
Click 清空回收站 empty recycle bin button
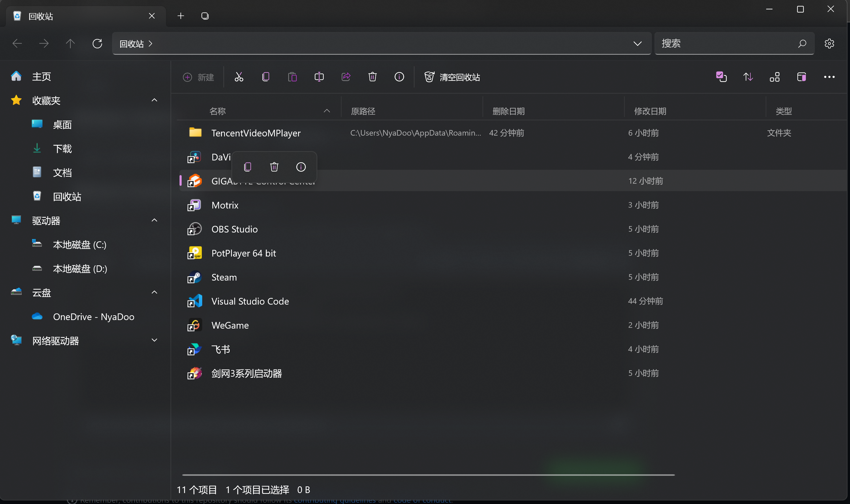click(x=452, y=77)
